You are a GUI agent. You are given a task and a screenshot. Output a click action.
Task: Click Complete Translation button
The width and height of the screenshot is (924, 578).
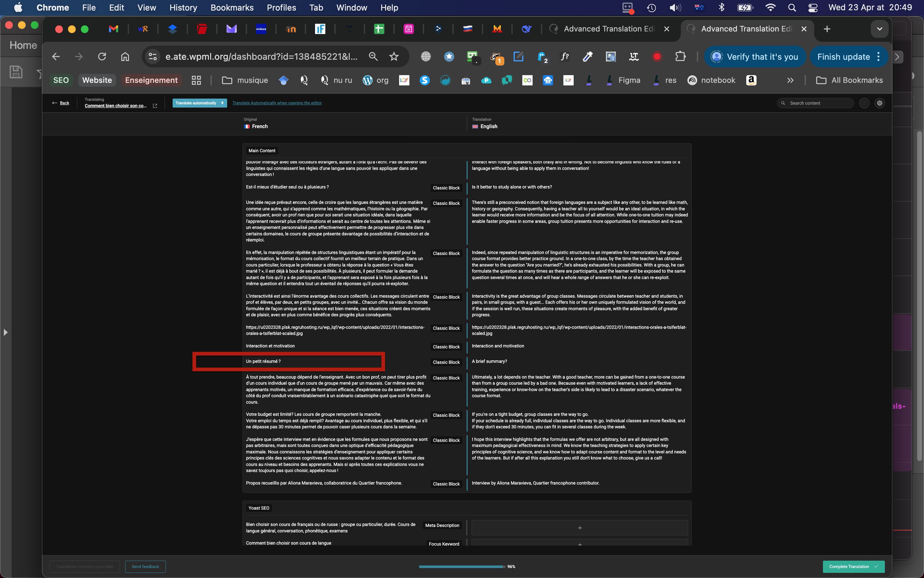click(x=853, y=566)
